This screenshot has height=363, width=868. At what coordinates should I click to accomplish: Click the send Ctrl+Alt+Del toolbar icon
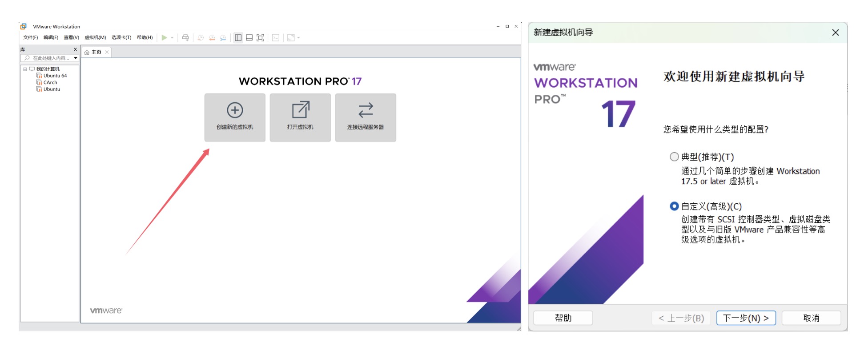(185, 38)
